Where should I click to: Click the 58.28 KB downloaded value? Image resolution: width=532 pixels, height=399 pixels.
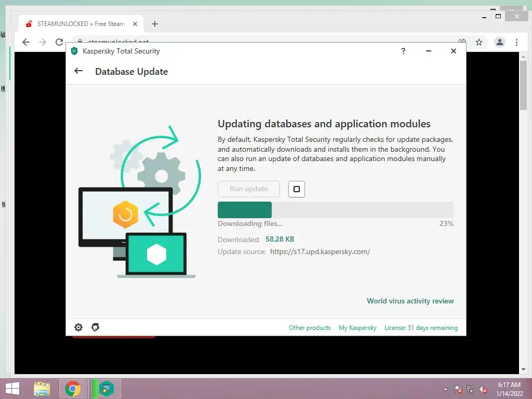[280, 239]
